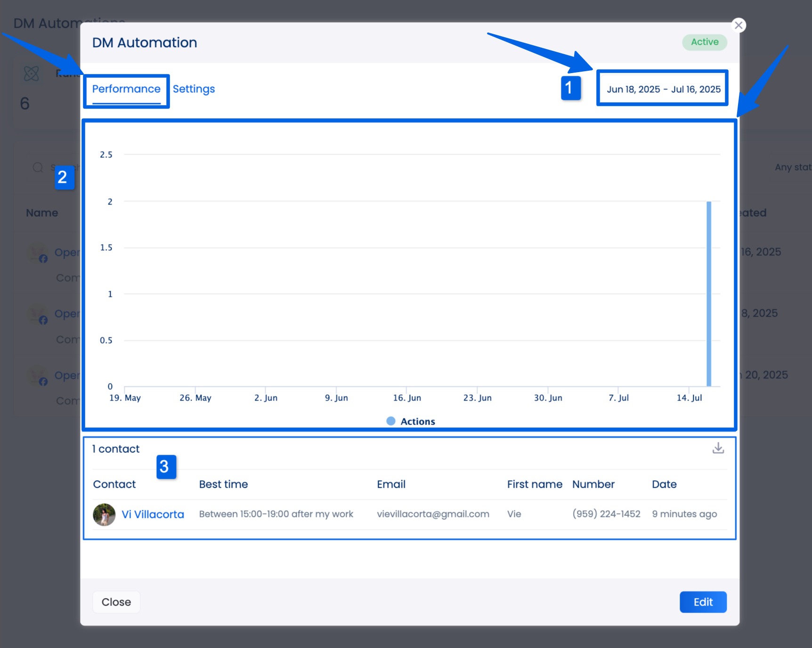
Task: Click the Edit button
Action: click(x=703, y=602)
